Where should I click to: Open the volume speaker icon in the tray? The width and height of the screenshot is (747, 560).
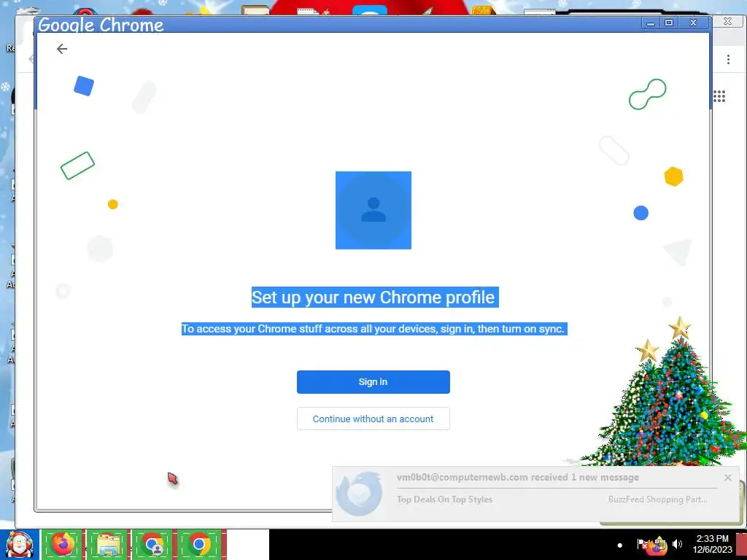pos(677,544)
